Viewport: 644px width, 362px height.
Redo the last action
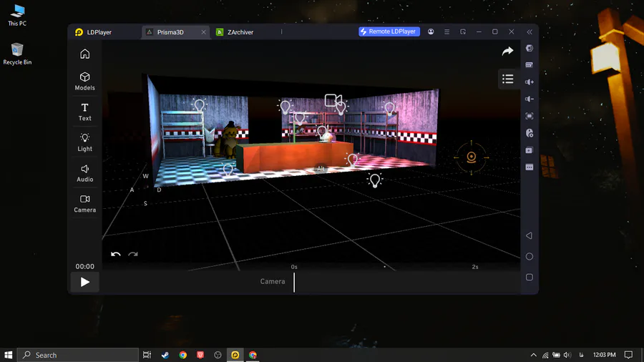(132, 254)
